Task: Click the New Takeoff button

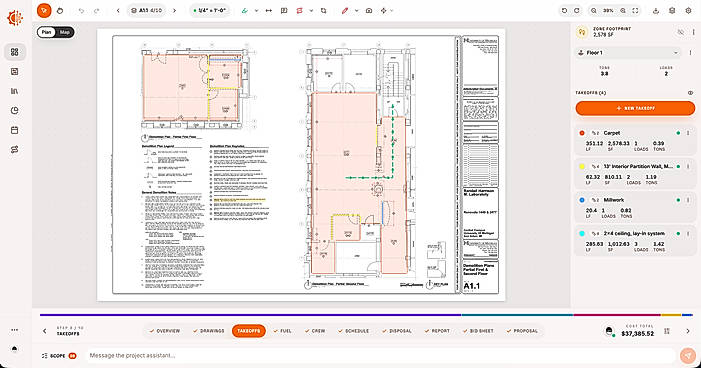Action: (x=635, y=108)
